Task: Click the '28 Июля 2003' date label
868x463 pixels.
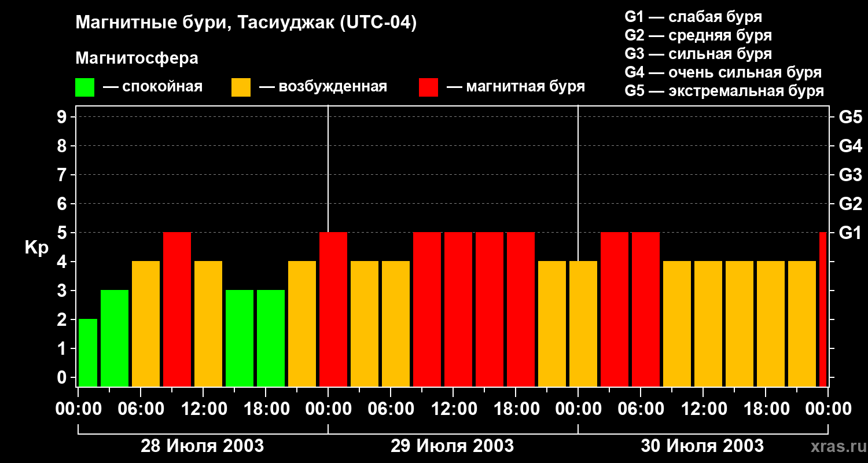Action: [x=203, y=446]
